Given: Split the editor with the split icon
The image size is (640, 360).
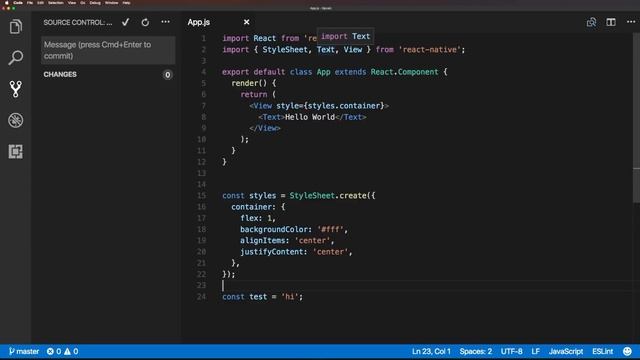Looking at the screenshot, I should click(611, 22).
